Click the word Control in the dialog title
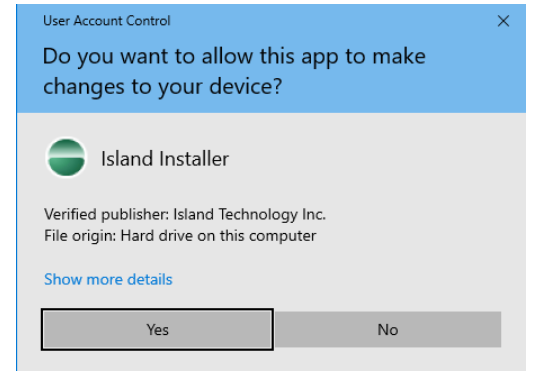 point(148,21)
